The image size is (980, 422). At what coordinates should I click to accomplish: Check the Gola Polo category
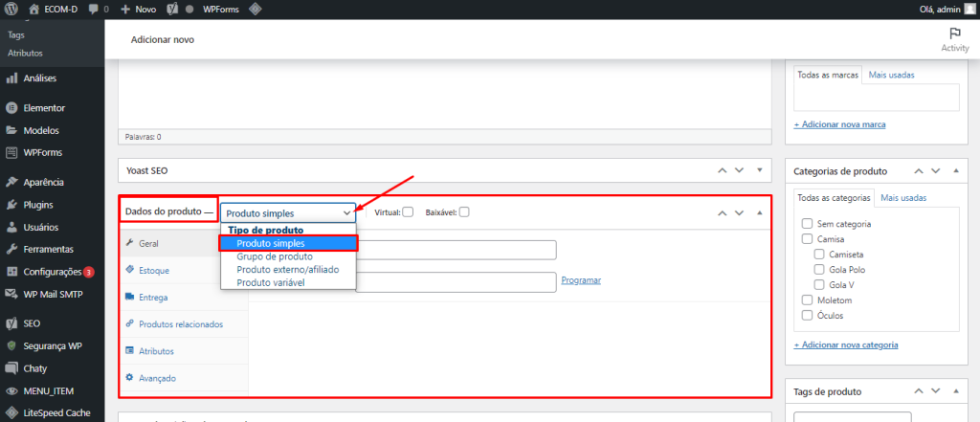[819, 270]
